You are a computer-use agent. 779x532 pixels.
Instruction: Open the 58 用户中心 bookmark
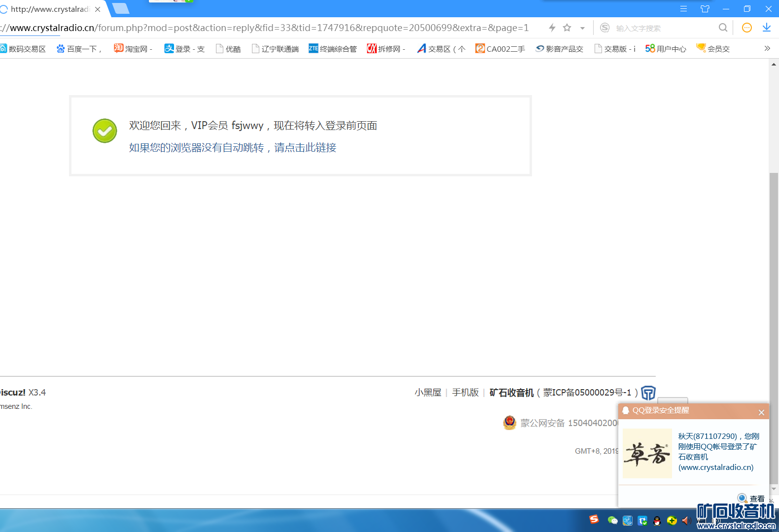pyautogui.click(x=666, y=49)
